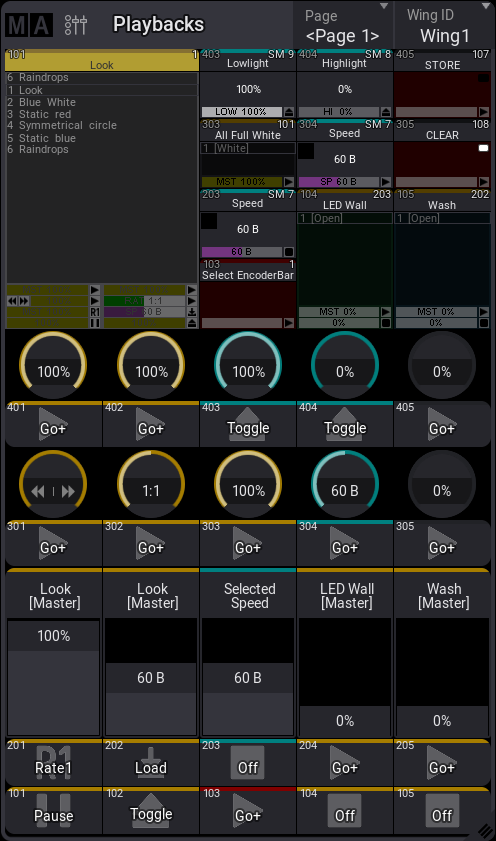This screenshot has width=496, height=841.
Task: Pause playback with executor button 101
Action: click(x=54, y=810)
